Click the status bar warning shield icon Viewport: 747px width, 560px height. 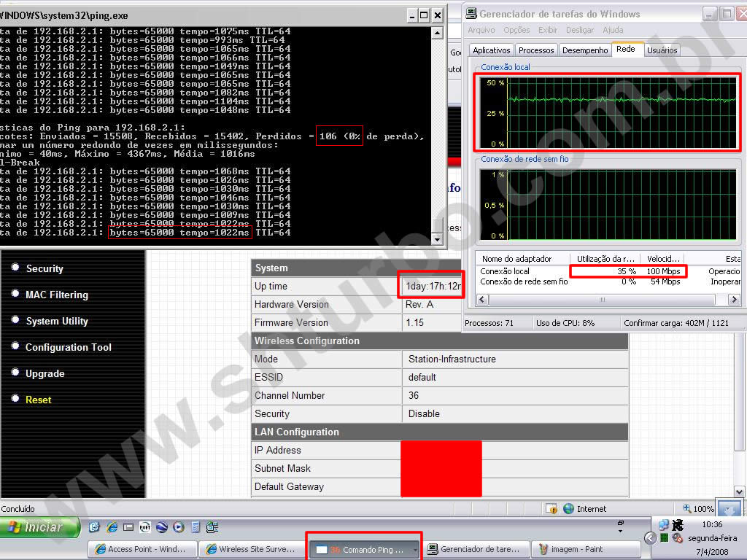[x=551, y=508]
